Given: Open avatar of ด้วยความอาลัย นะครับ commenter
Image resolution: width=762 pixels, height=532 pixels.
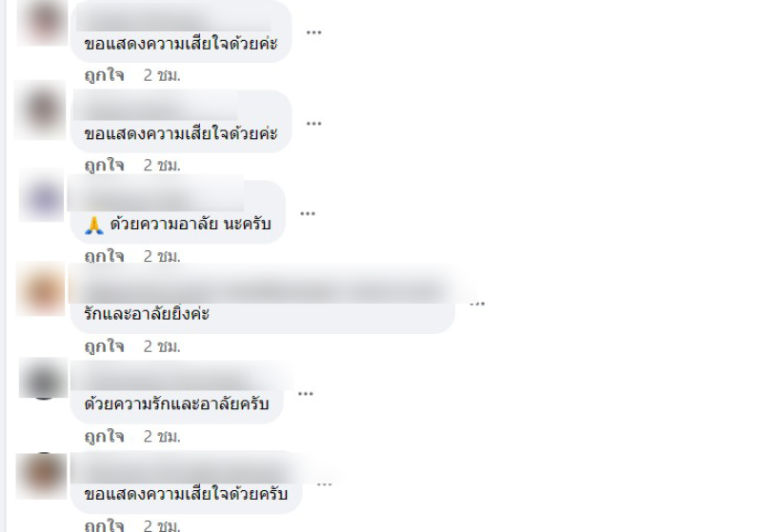Looking at the screenshot, I should click(41, 195).
